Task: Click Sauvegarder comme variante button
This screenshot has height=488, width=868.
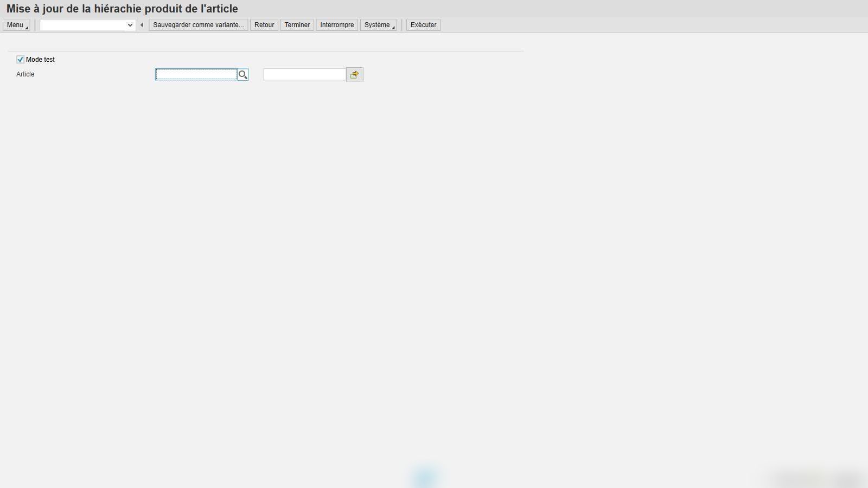Action: pos(199,25)
